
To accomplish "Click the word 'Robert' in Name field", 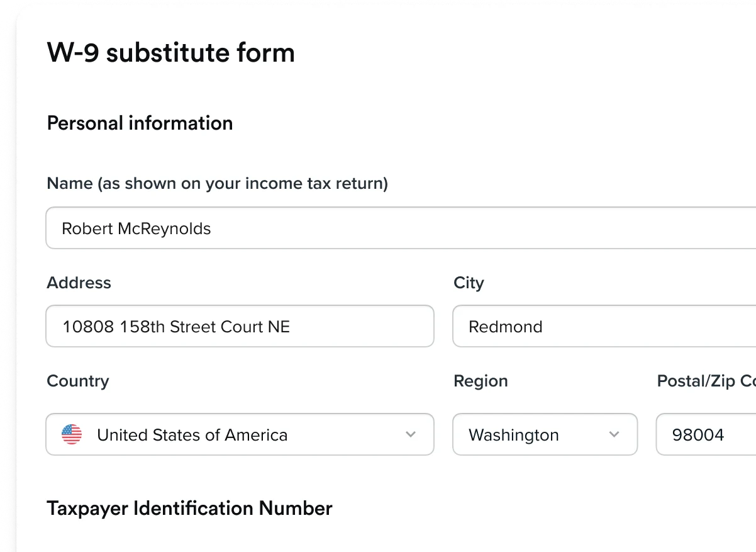I will coord(87,228).
